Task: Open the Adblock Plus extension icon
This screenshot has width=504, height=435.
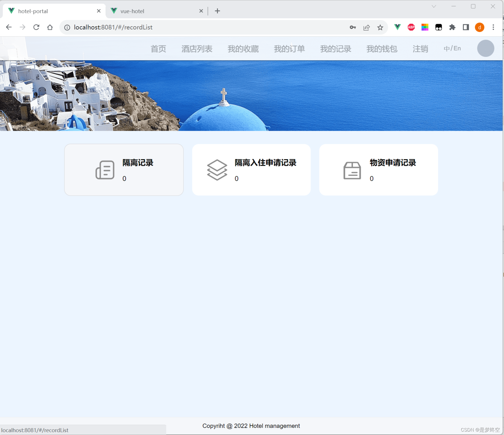Action: pyautogui.click(x=411, y=27)
